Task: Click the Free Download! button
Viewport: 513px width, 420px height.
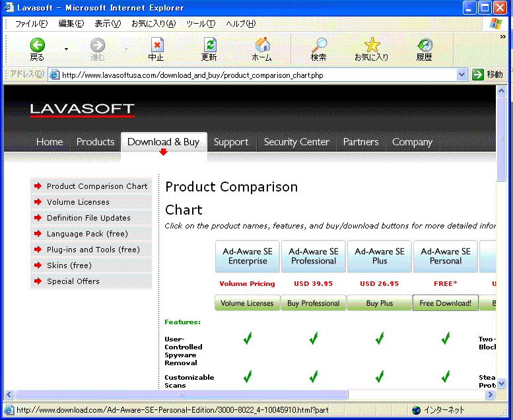Action: tap(446, 303)
